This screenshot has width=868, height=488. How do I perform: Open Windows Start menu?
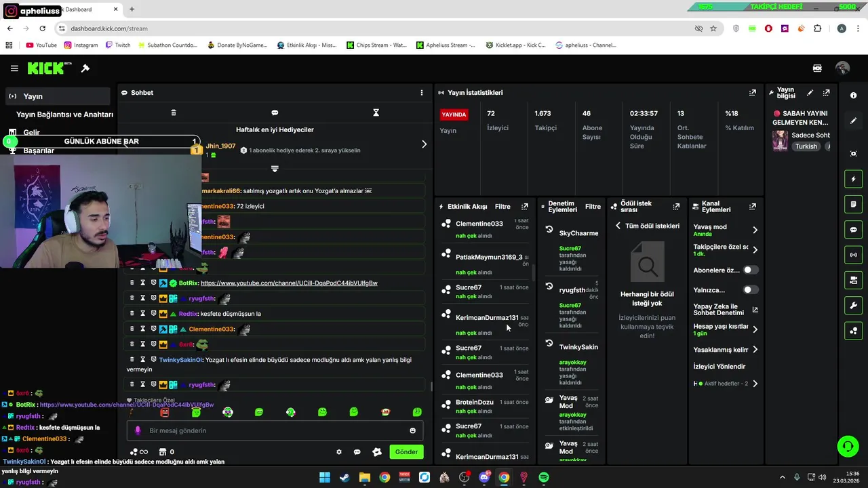(x=325, y=477)
